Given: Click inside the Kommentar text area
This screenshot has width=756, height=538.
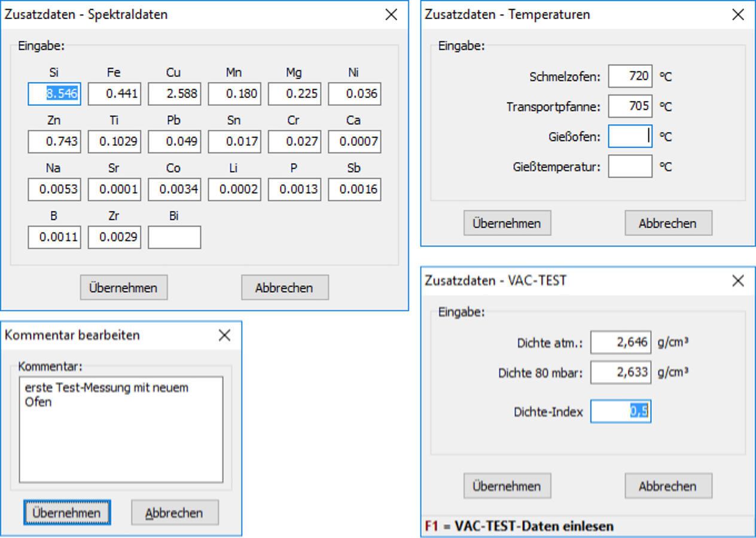Looking at the screenshot, I should coord(121,436).
